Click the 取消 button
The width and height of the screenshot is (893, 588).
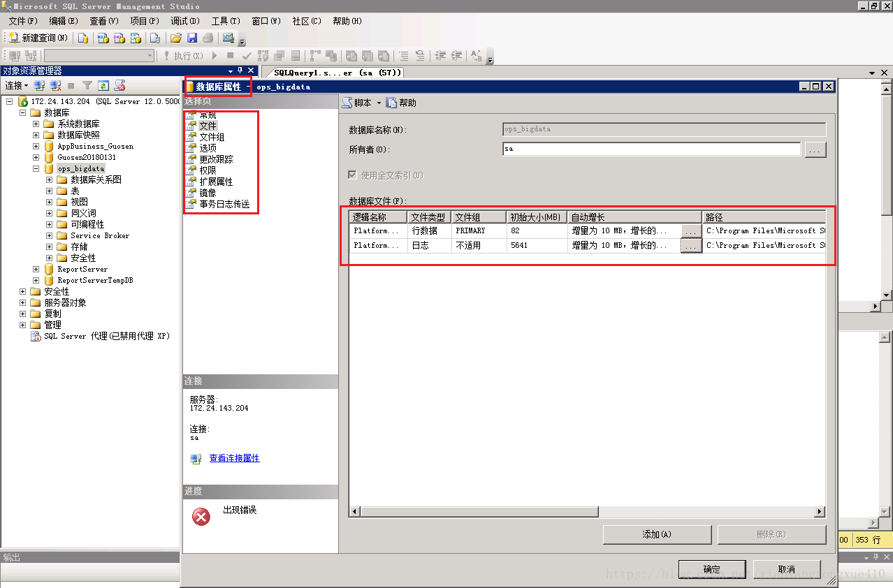tap(786, 569)
